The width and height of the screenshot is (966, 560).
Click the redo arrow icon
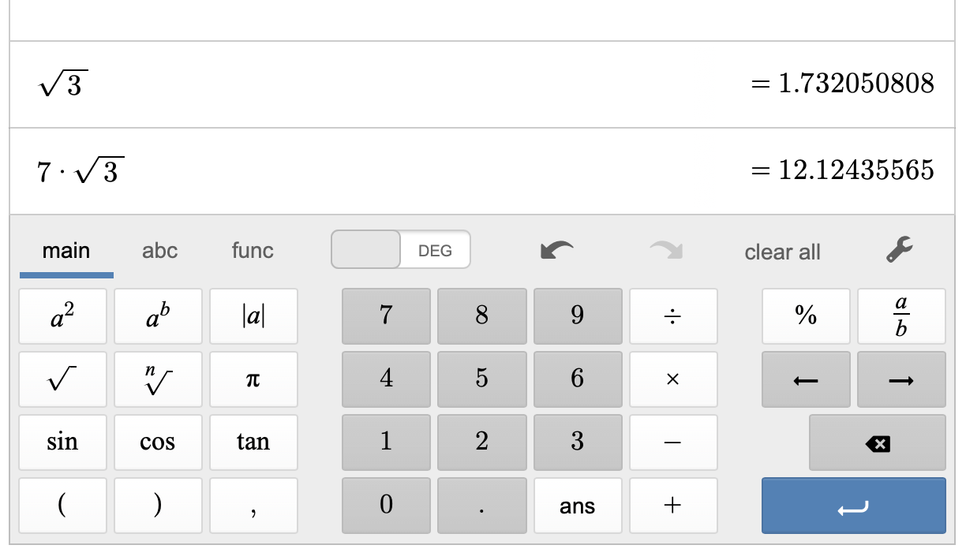(x=665, y=251)
